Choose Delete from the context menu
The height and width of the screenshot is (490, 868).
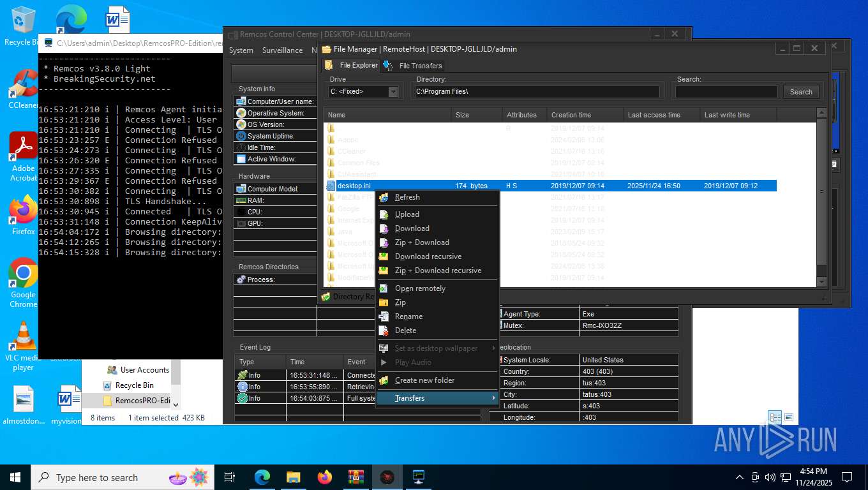tap(405, 330)
